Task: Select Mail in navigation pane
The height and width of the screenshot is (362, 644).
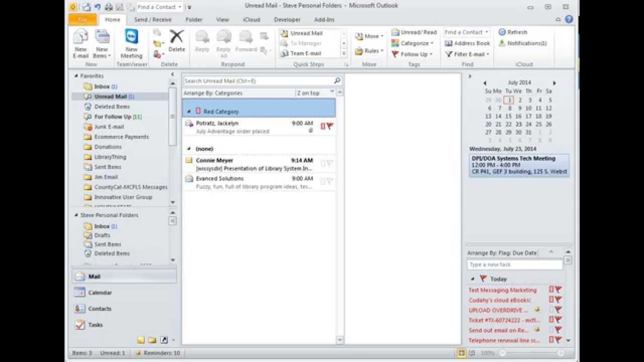Action: click(124, 277)
